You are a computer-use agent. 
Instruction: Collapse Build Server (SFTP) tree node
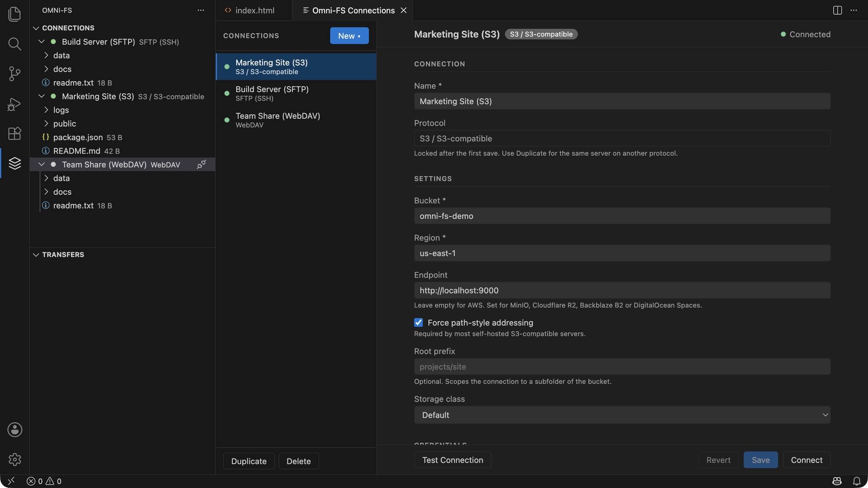point(42,42)
